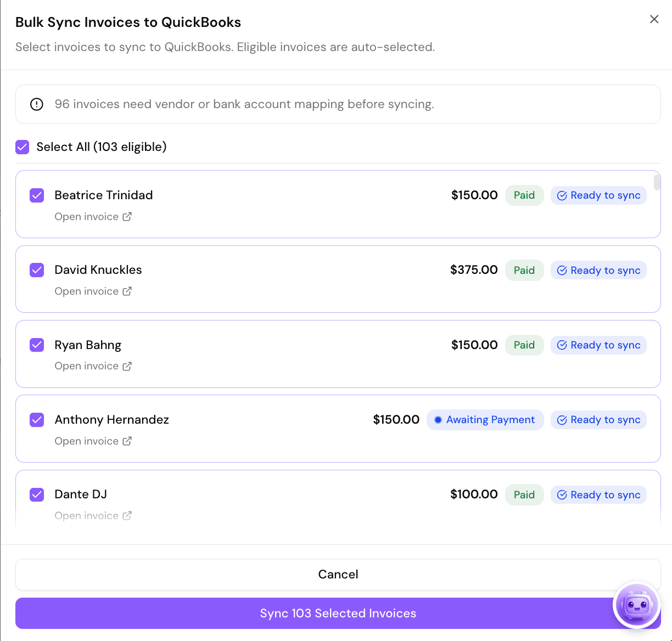Click the external-link icon beside Ryan Bahng's invoice

[128, 366]
